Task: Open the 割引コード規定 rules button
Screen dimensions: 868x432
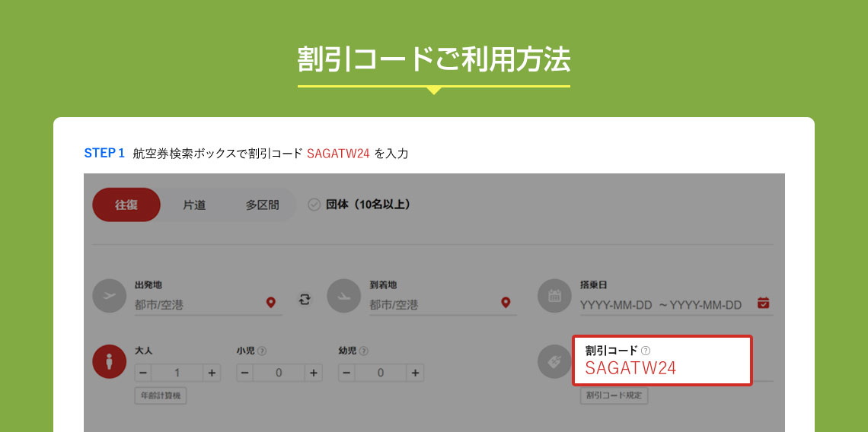Action: pyautogui.click(x=614, y=396)
